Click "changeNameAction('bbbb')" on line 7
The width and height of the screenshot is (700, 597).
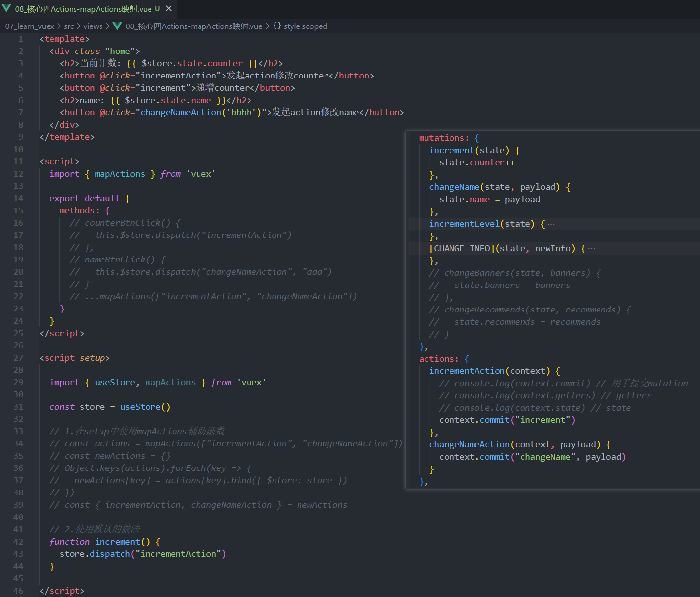[x=200, y=112]
